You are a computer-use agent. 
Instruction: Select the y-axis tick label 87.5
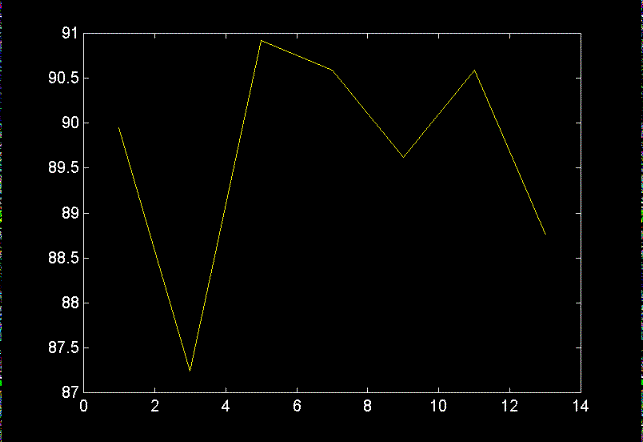62,348
